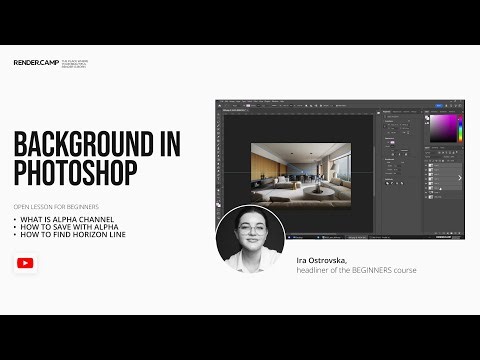The width and height of the screenshot is (480, 360).
Task: Click the "HOW TO FIND HORIZON LINE" bullet
Action: click(73, 234)
